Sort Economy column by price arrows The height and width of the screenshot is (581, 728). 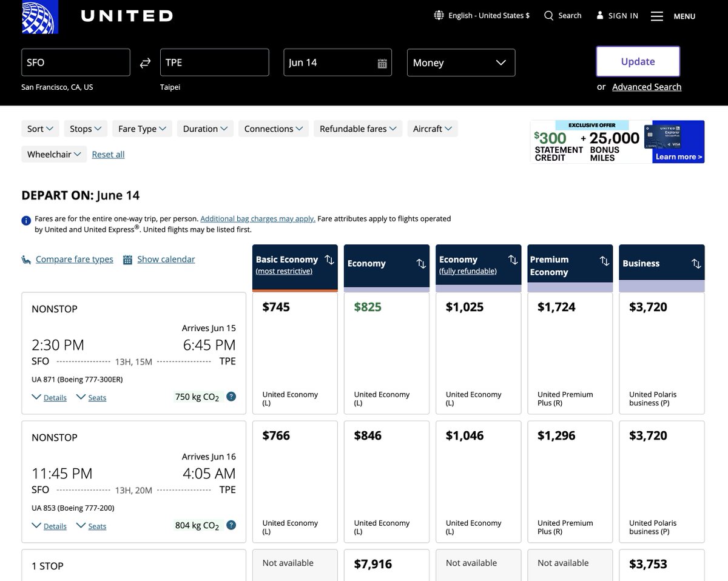point(421,264)
